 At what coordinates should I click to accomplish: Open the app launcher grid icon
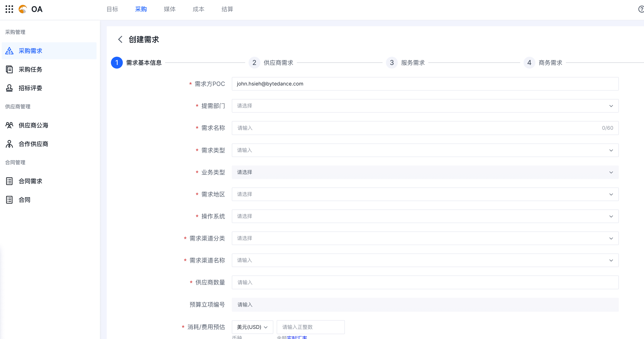[x=9, y=10]
